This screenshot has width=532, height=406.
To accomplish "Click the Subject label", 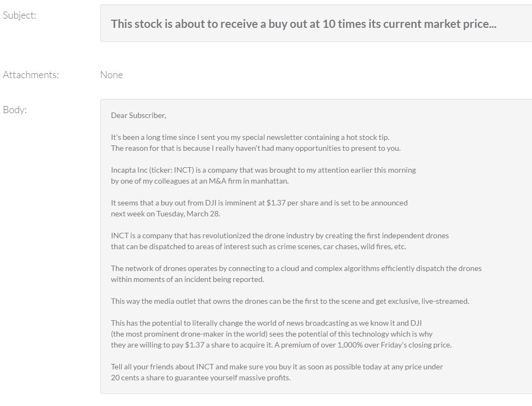I will click(19, 15).
